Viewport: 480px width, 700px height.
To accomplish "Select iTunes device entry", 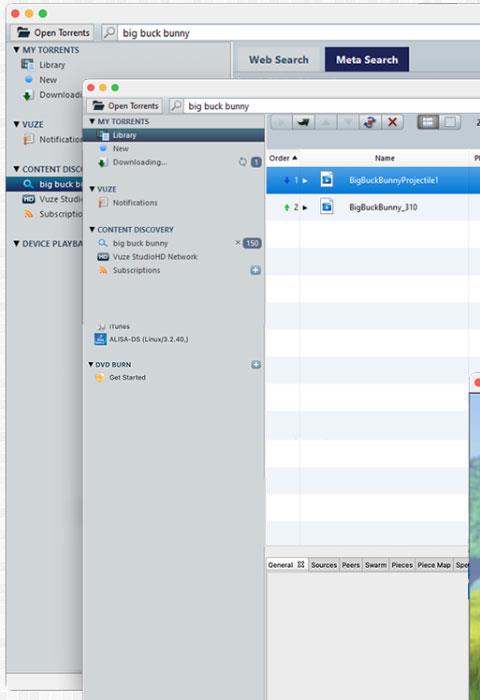I will pyautogui.click(x=119, y=326).
